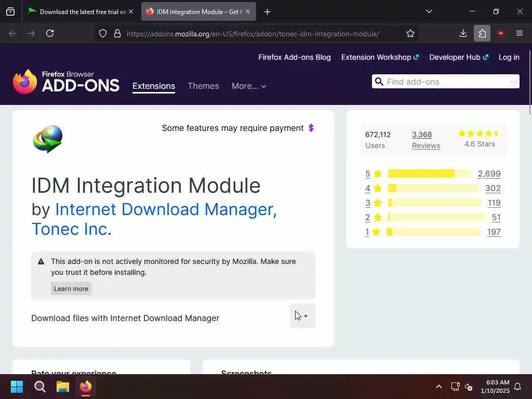Click the address bar URL
The image size is (532, 399).
(x=253, y=34)
